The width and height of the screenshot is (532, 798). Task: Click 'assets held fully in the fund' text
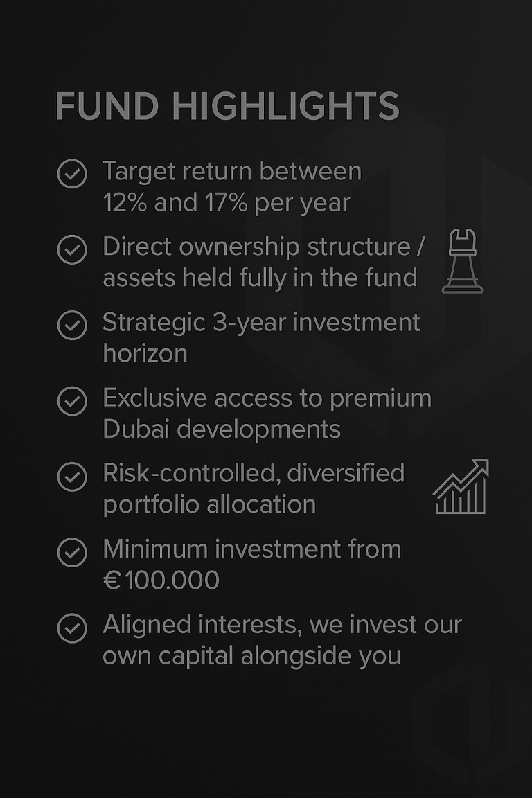click(260, 278)
